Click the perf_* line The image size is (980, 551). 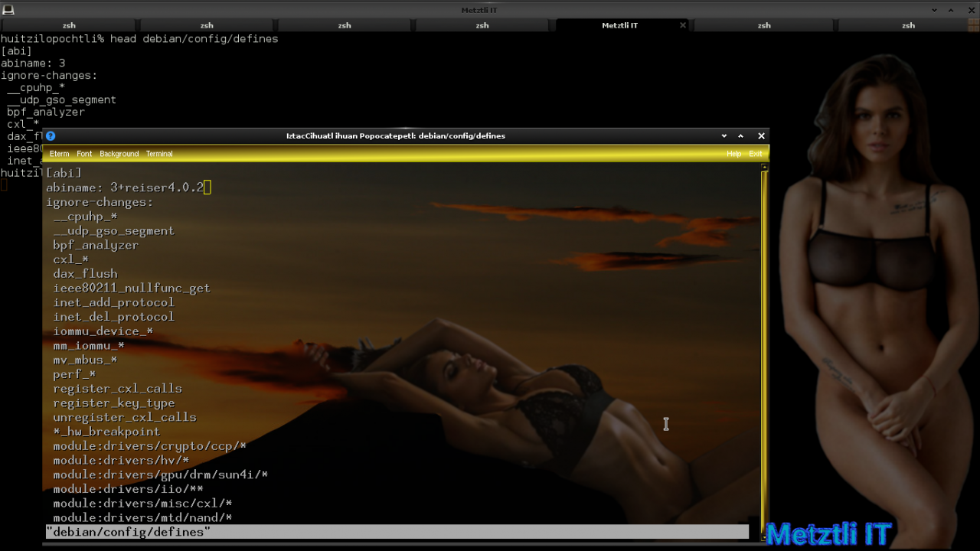click(x=74, y=374)
